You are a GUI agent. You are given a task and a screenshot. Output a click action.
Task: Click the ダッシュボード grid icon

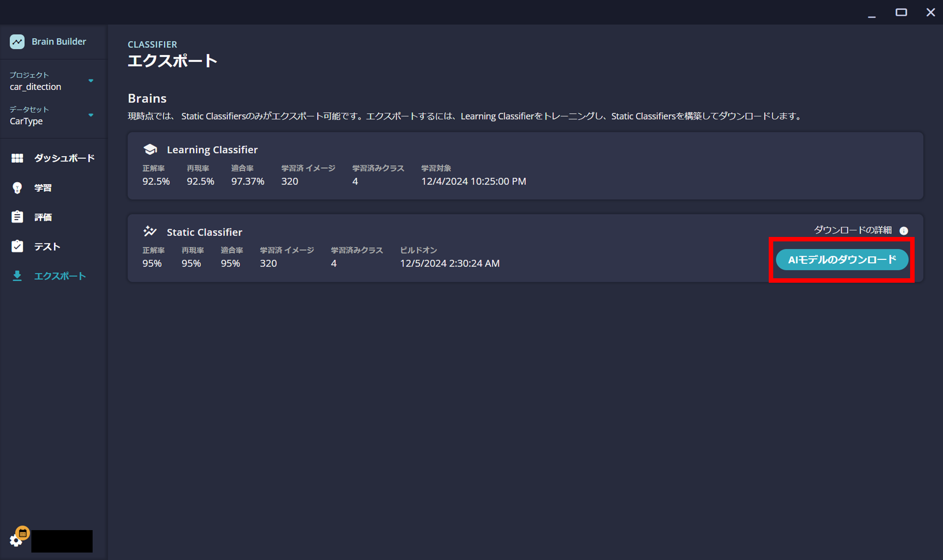17,158
